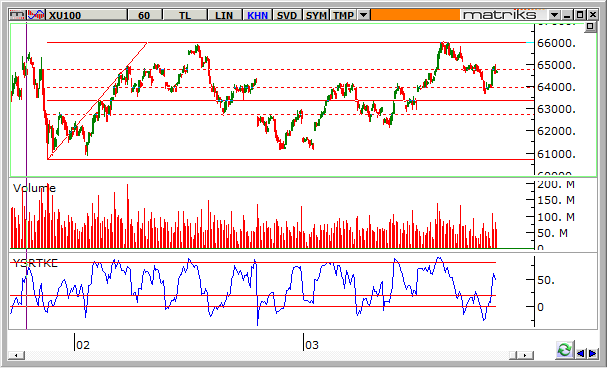Click the blue right navigation arrow
The height and width of the screenshot is (368, 607).
pos(592,353)
